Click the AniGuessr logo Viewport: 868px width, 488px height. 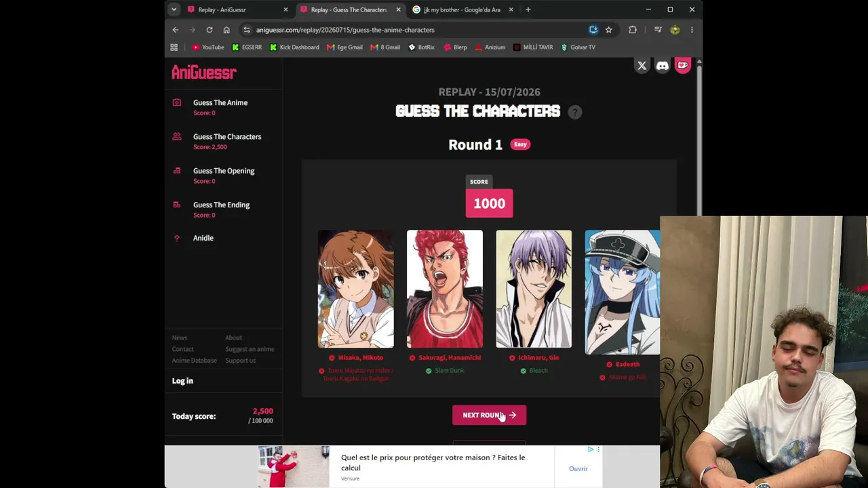click(x=204, y=73)
